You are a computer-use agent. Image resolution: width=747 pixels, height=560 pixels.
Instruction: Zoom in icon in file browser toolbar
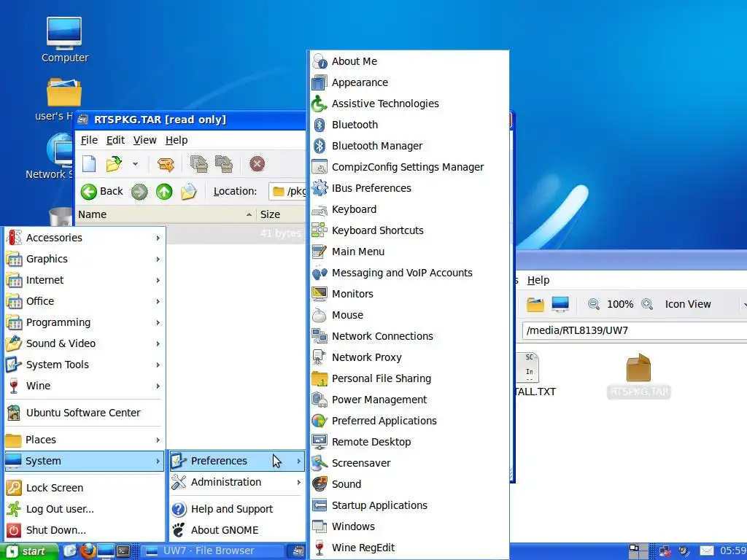point(647,304)
